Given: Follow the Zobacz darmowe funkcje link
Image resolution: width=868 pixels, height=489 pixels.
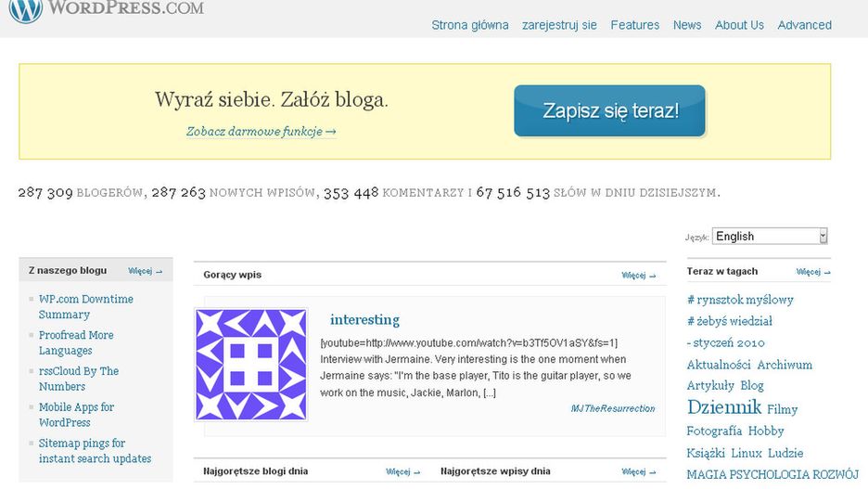Looking at the screenshot, I should [x=261, y=132].
